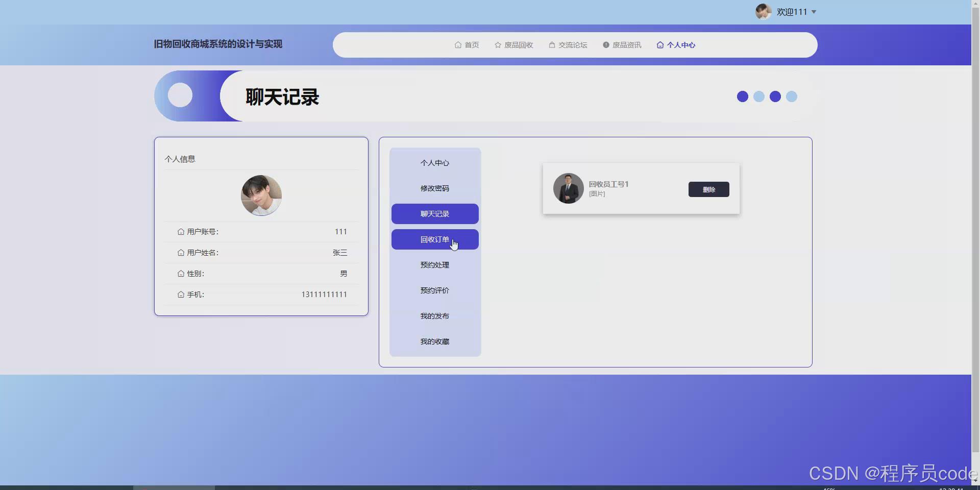Screen dimensions: 980x490
Task: Expand the 欢迎111 user dropdown arrow
Action: point(814,12)
